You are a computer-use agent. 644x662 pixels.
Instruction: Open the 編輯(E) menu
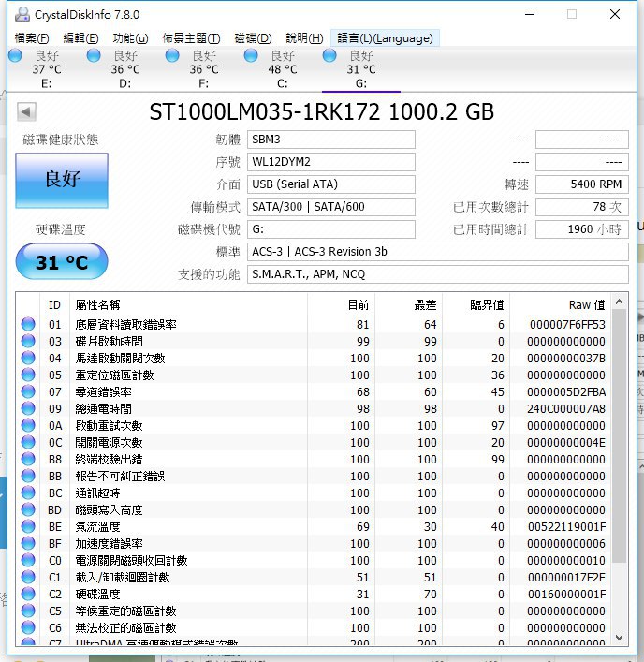click(80, 38)
